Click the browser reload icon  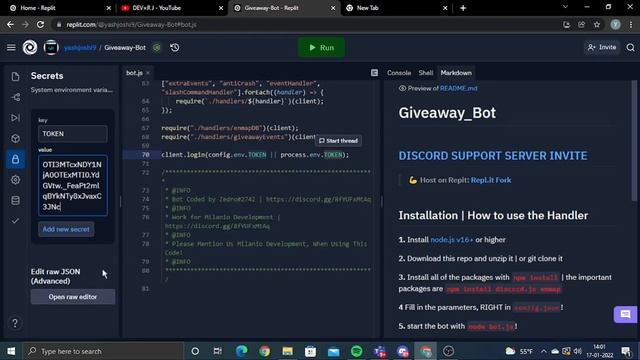[40, 25]
